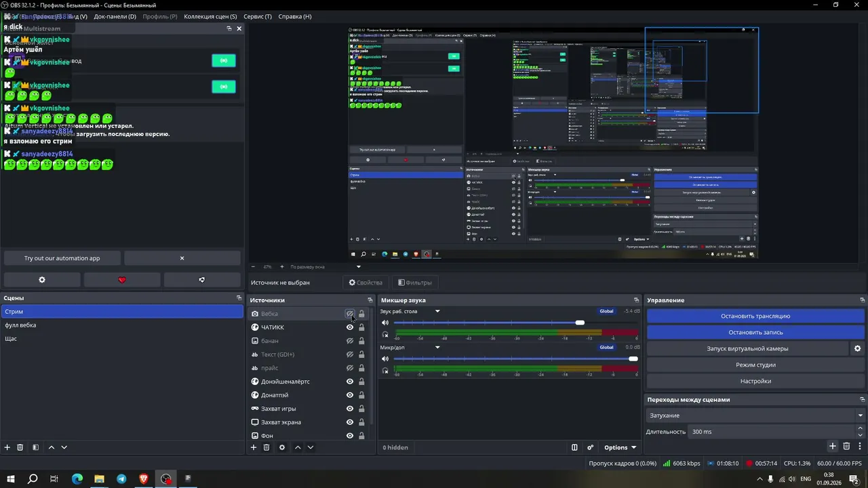This screenshot has height=488, width=868.
Task: Move source up arrow in Источники toolbar
Action: (298, 447)
